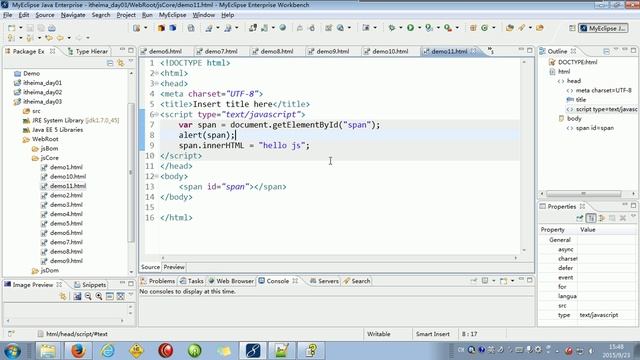Click the Run Last Tool external tools icon
640x360 pixels.
pyautogui.click(x=447, y=28)
